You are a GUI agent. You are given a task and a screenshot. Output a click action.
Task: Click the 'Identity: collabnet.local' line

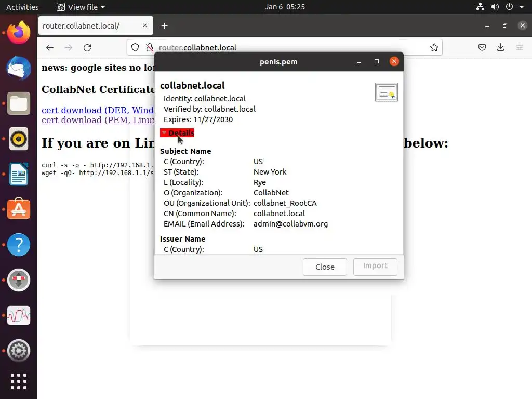(x=205, y=99)
